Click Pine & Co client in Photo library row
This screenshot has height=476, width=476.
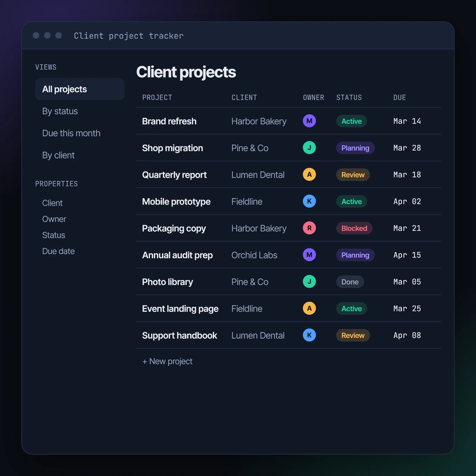click(250, 282)
